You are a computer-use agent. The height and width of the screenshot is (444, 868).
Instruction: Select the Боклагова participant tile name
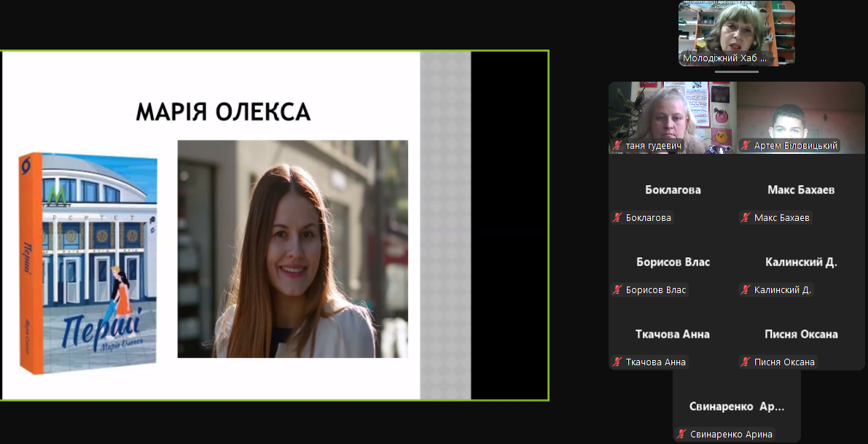pyautogui.click(x=673, y=190)
